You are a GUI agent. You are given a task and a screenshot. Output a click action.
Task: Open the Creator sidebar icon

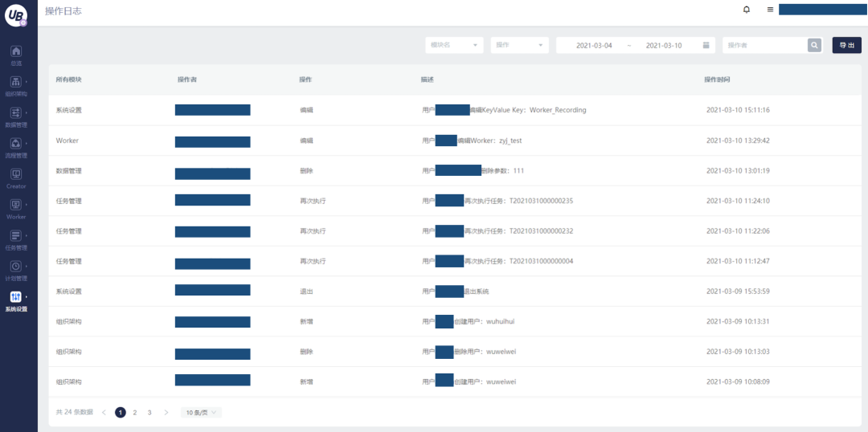point(17,174)
